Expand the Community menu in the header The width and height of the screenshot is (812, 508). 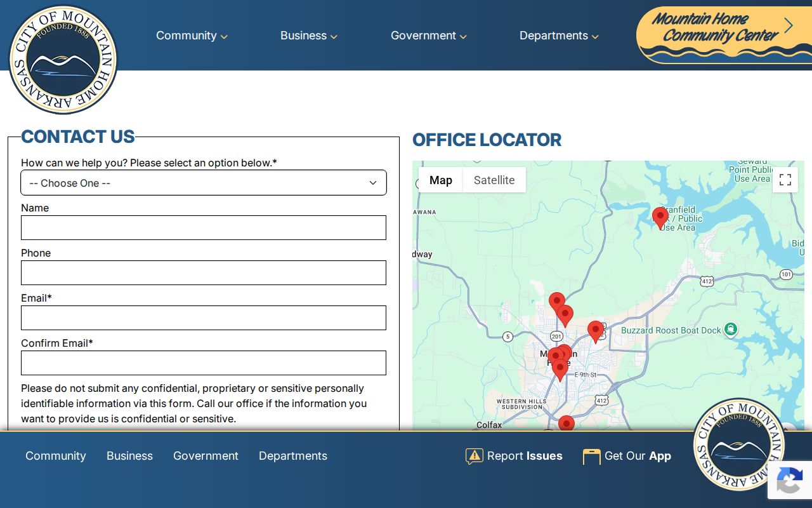click(192, 36)
